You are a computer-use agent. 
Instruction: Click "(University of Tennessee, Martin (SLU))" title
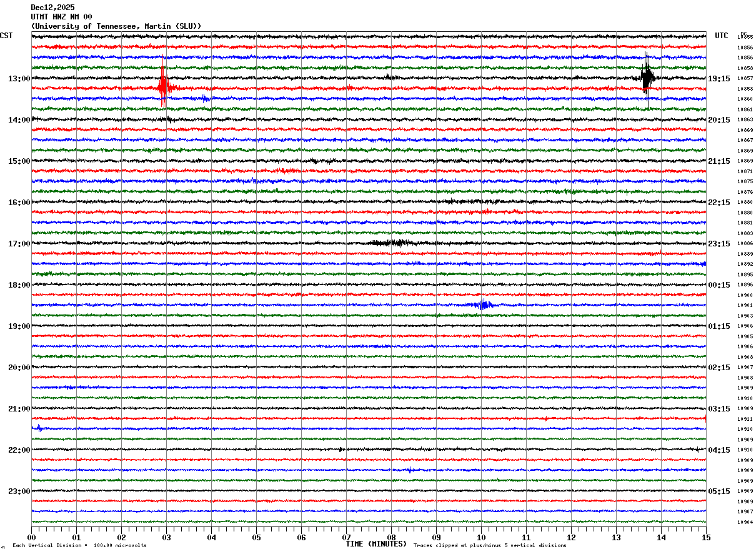pos(116,26)
